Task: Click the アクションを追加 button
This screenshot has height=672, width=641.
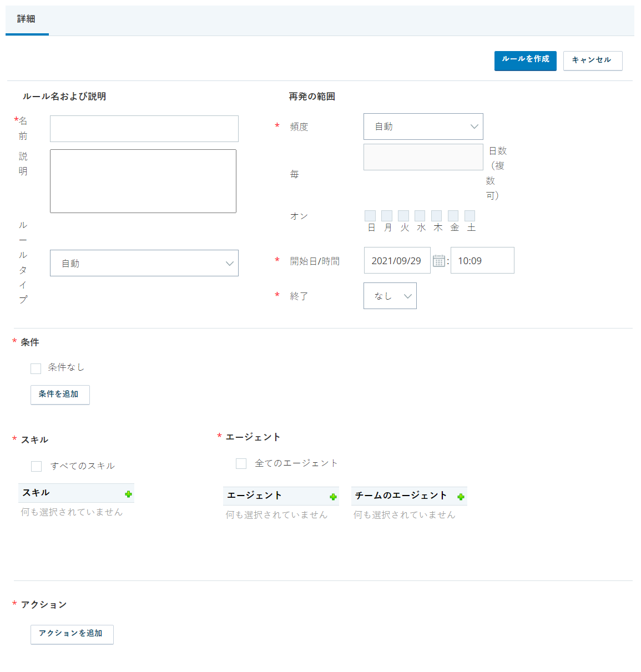Action: coord(72,634)
